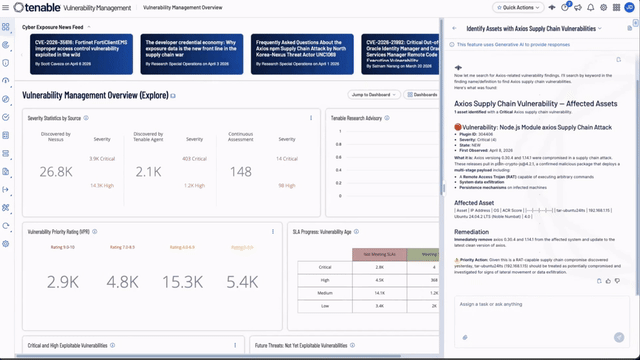
Task: Click the 26.8K Discovered by Nessus total
Action: [x=56, y=172]
